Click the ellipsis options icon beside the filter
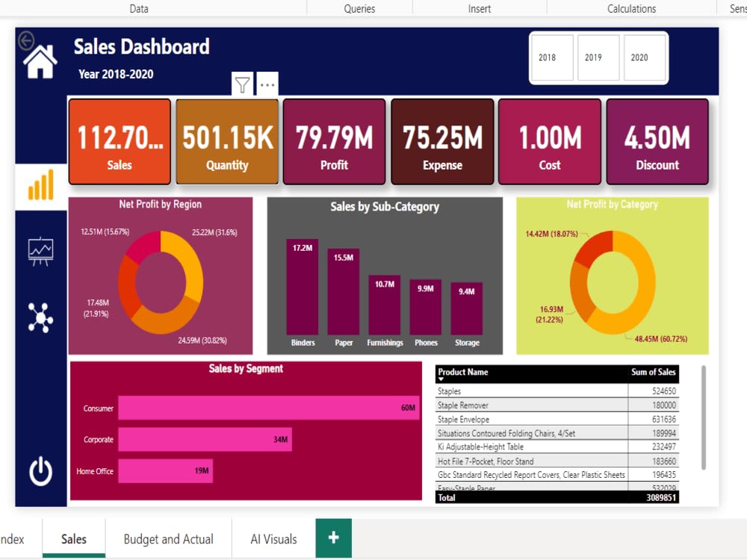 point(267,84)
